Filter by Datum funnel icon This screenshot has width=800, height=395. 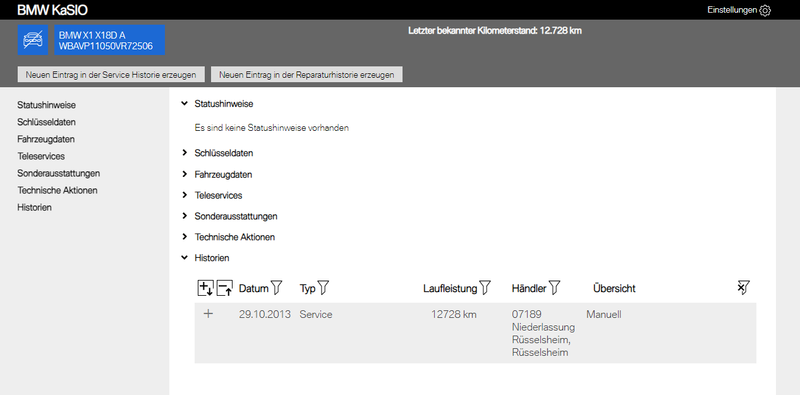[x=276, y=288]
